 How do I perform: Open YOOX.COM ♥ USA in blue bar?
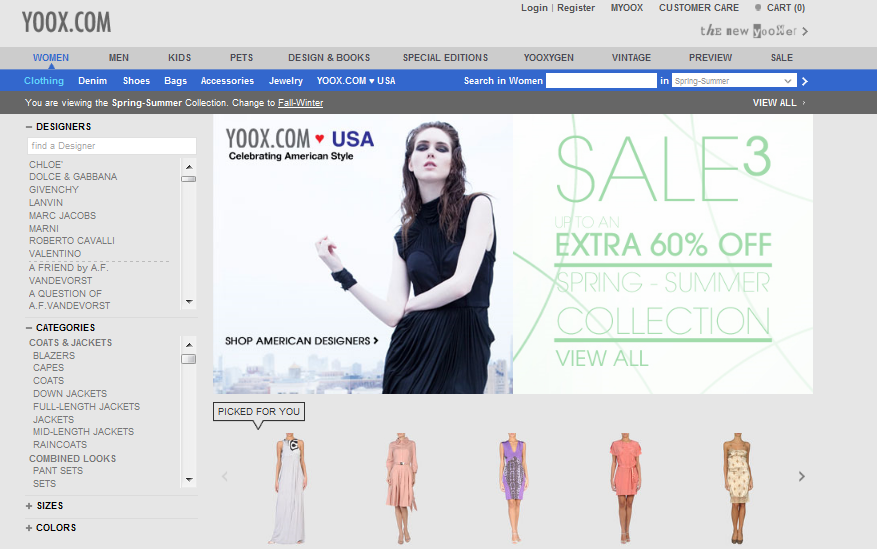[x=356, y=81]
